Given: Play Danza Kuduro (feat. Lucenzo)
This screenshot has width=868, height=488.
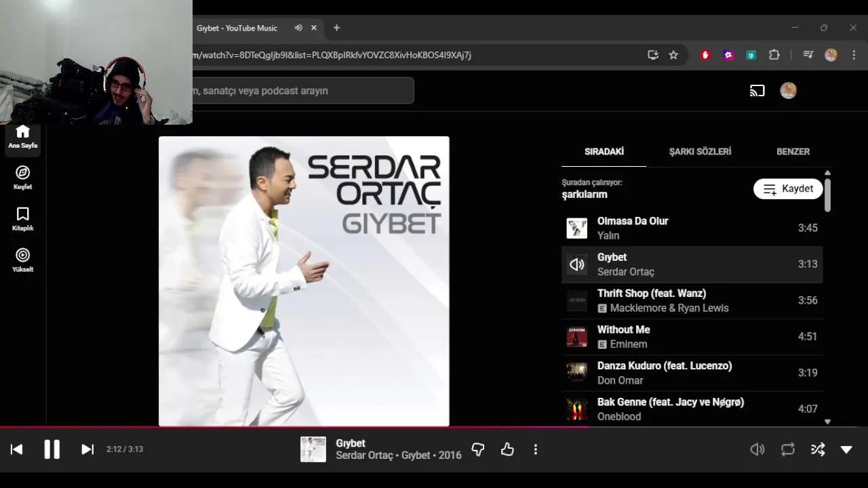Looking at the screenshot, I should coord(692,373).
